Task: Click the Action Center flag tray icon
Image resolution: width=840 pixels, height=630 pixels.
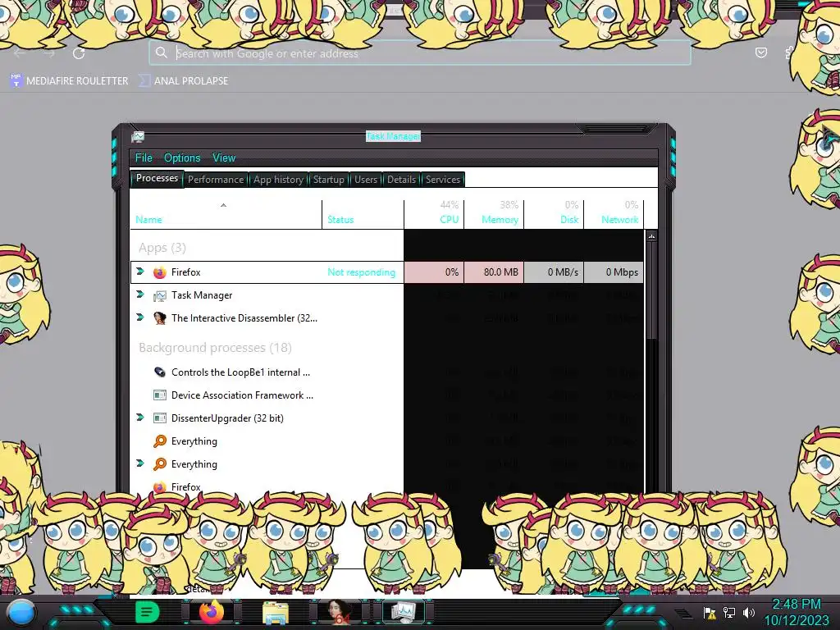Action: coord(710,613)
